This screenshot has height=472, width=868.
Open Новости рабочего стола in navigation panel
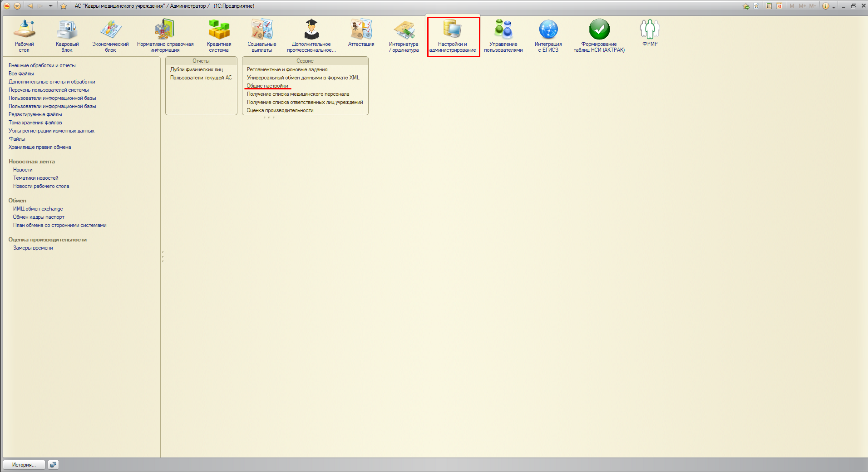tap(41, 186)
